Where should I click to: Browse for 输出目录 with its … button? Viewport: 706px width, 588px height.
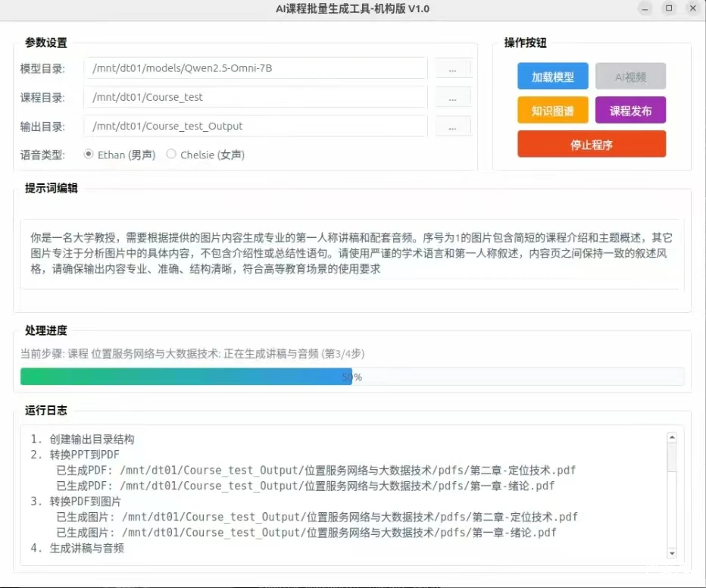tap(453, 127)
